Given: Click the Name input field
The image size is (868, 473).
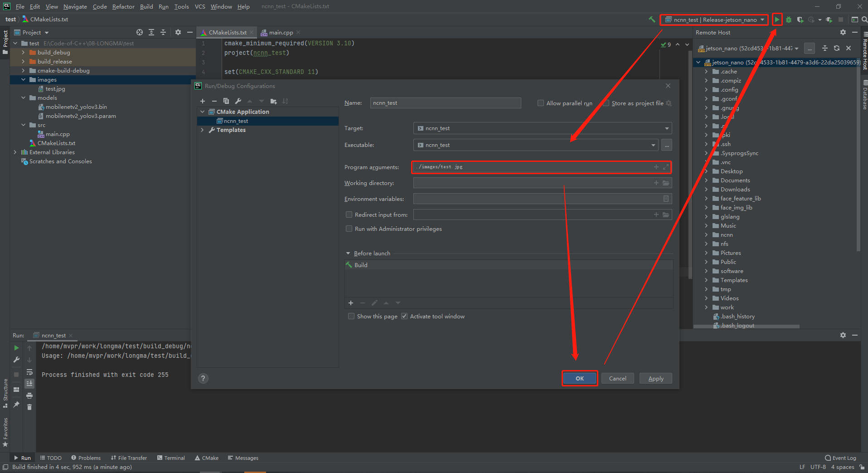Looking at the screenshot, I should [446, 103].
